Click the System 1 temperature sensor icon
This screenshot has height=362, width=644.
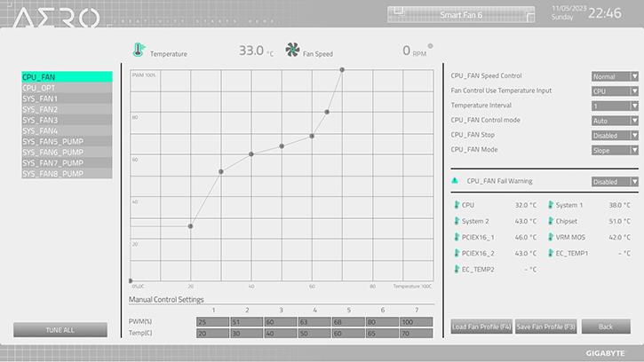(550, 205)
